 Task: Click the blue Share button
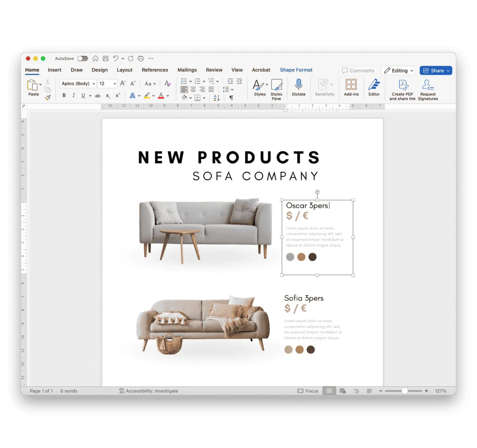click(436, 70)
